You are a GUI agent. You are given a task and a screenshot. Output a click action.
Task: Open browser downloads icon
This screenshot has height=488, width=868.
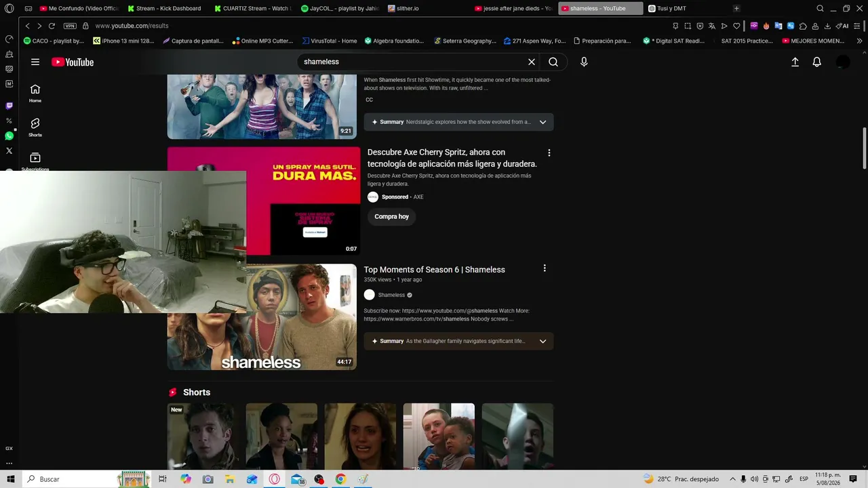pyautogui.click(x=827, y=26)
